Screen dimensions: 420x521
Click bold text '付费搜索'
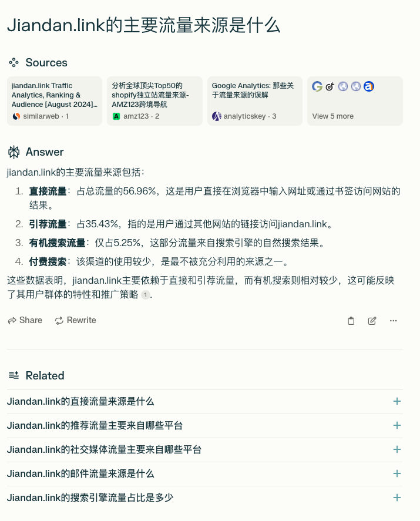48,262
